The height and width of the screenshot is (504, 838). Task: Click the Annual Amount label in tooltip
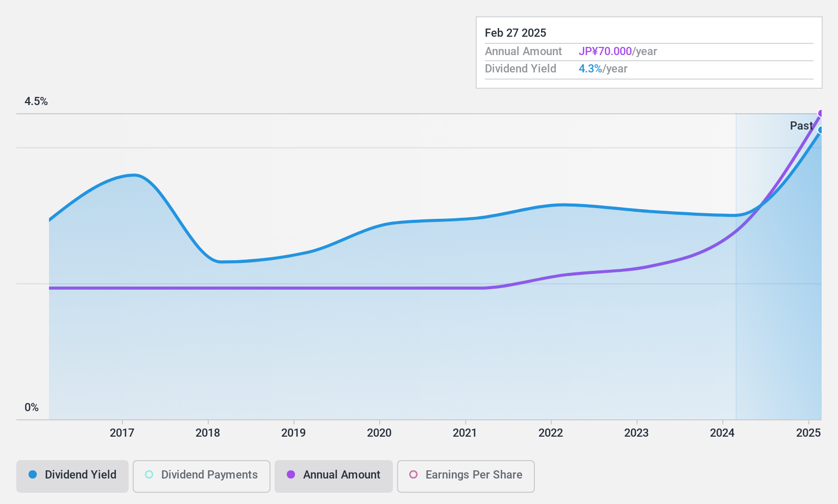pyautogui.click(x=523, y=52)
